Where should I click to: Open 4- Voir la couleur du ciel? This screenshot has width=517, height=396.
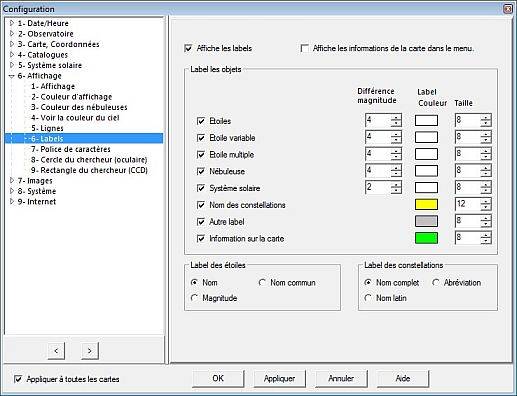pyautogui.click(x=75, y=118)
